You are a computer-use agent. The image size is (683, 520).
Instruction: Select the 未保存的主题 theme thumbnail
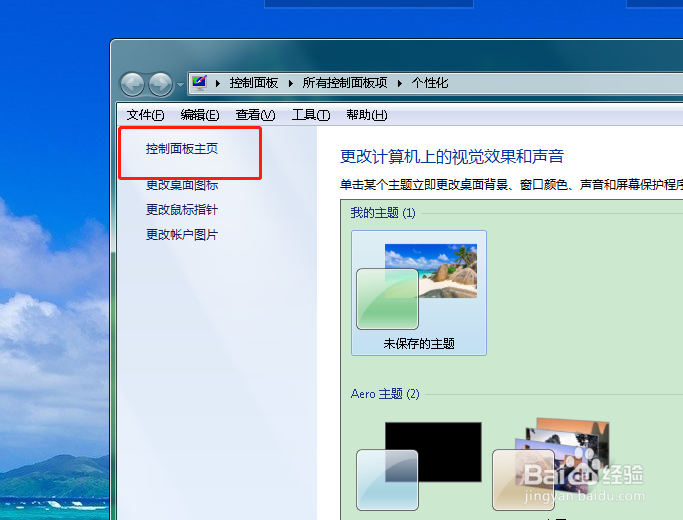[419, 293]
